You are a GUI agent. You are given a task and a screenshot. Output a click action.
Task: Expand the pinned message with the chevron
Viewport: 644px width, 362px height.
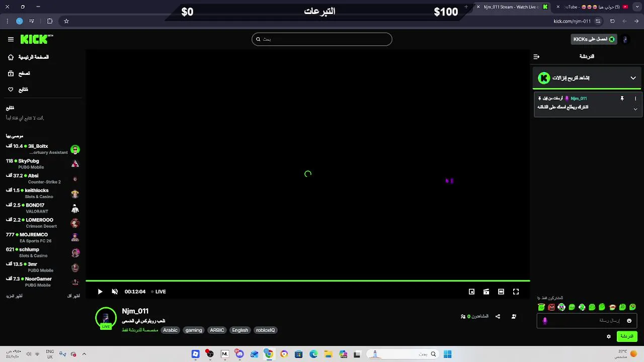click(x=635, y=109)
